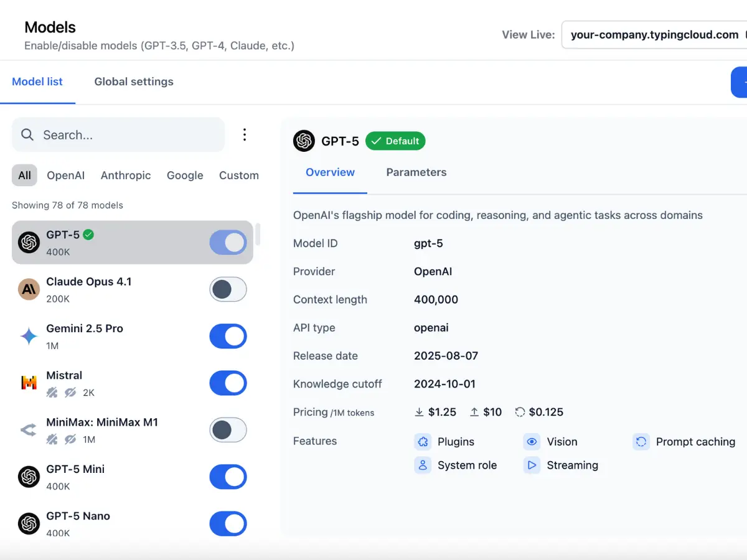Open the Global settings tab

click(134, 82)
